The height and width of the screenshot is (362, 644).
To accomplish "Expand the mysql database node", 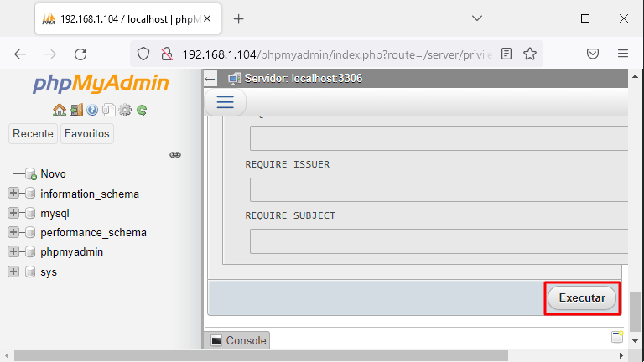I will [13, 213].
